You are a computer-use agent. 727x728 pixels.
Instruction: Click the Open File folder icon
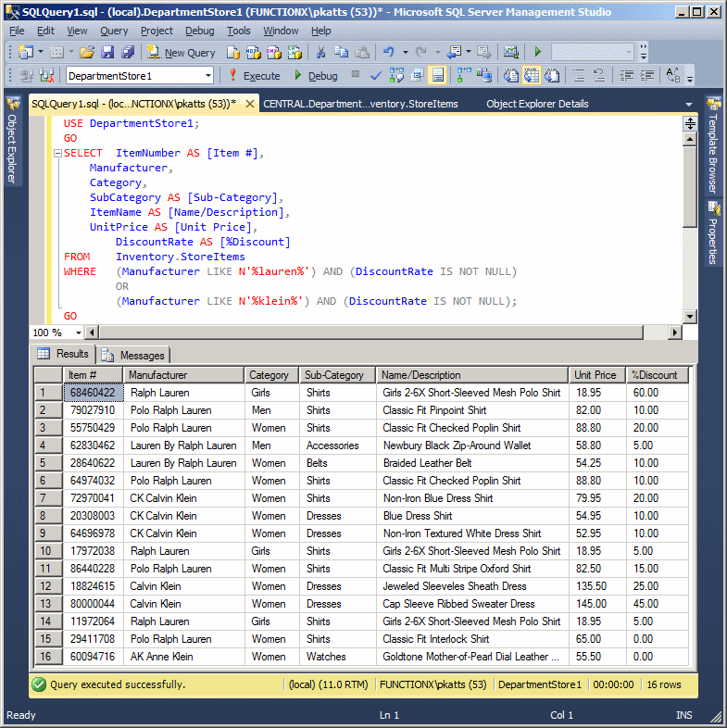pos(87,52)
